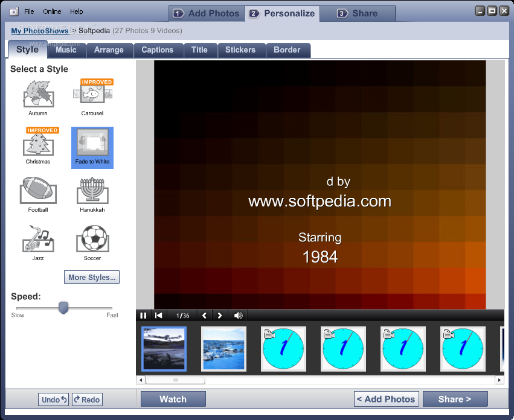Click the 1/36 slide counter
This screenshot has width=514, height=420.
[x=182, y=316]
